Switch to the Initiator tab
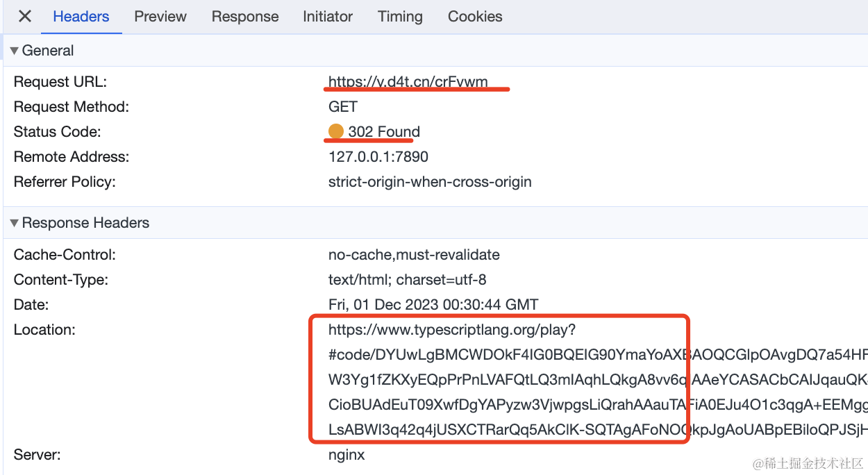This screenshot has height=475, width=868. [x=328, y=17]
